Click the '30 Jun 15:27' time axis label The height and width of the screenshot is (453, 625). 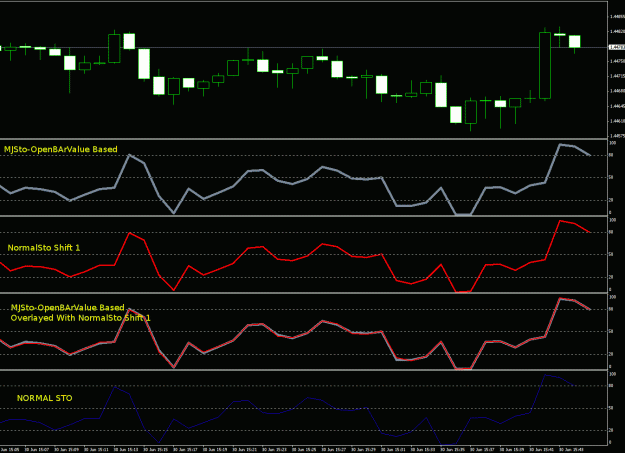pyautogui.click(x=334, y=449)
